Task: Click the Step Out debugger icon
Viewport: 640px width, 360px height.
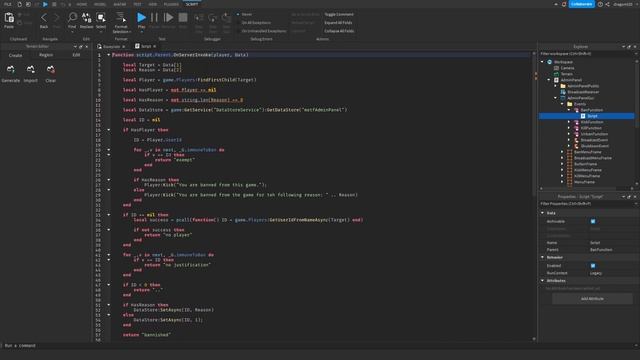Action: [x=226, y=18]
